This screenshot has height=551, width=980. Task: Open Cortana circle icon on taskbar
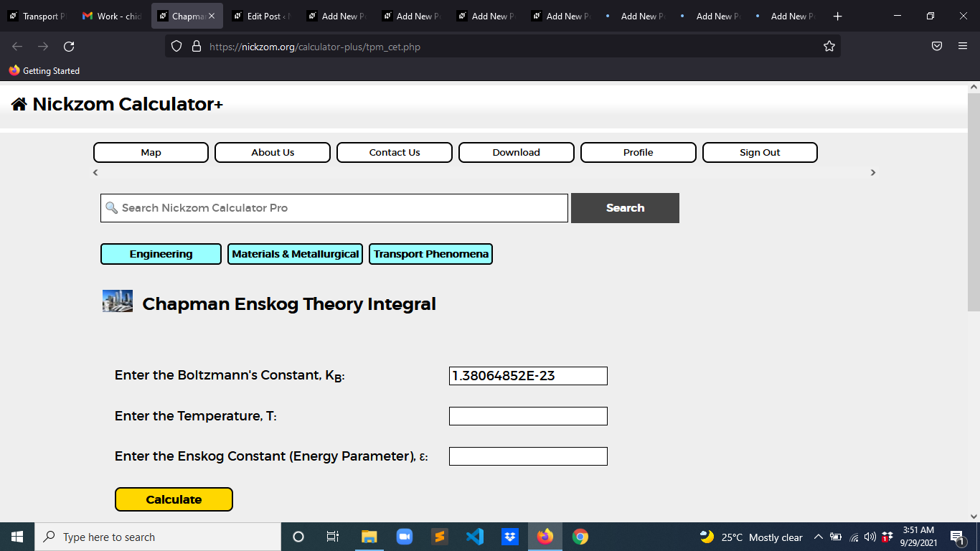pos(298,537)
